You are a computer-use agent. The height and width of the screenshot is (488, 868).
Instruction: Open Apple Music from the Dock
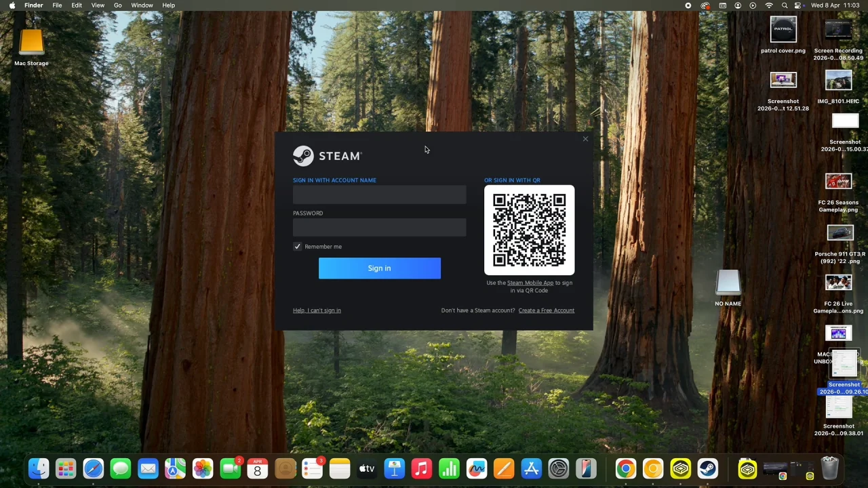point(421,468)
